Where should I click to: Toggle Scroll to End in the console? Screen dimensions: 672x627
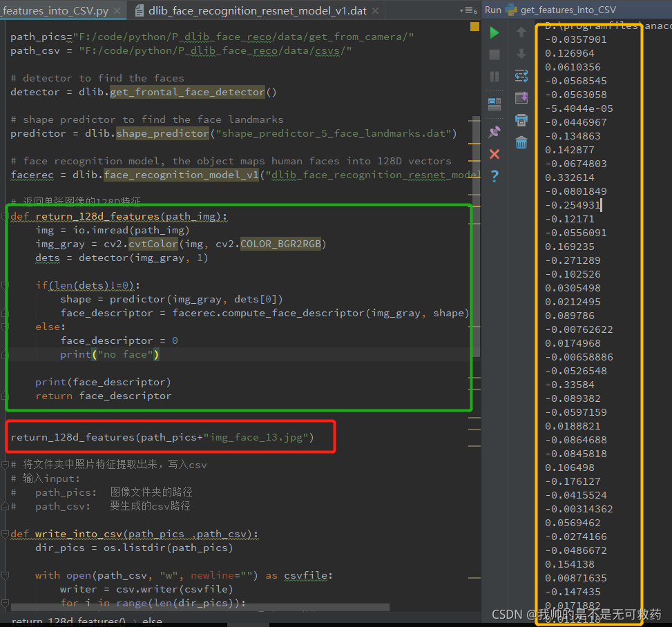tap(521, 98)
